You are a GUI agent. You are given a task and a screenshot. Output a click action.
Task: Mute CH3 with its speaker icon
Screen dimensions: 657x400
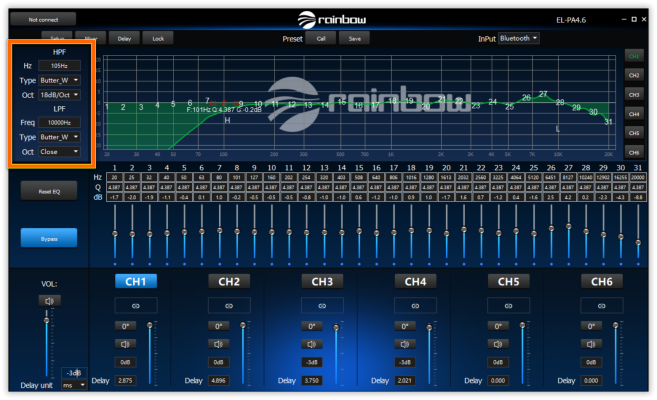click(x=311, y=344)
